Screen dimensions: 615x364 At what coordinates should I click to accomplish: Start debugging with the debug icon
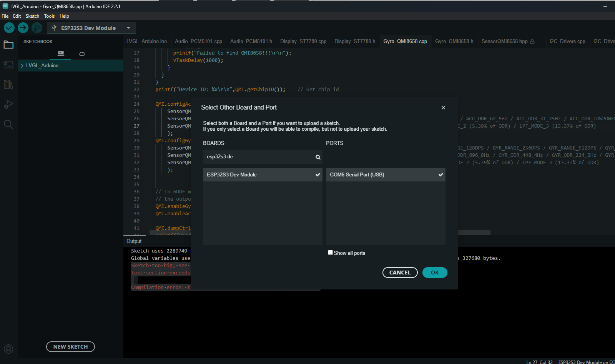(37, 28)
